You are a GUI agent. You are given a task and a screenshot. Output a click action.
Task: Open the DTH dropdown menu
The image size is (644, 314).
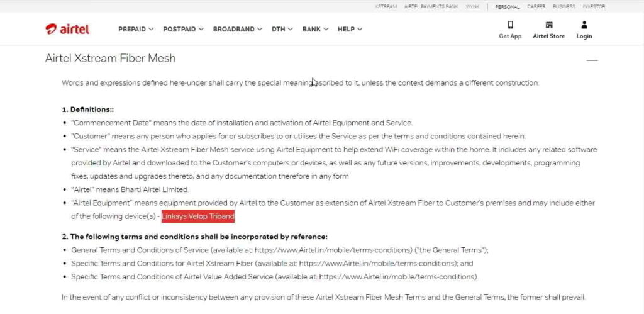[x=282, y=29]
